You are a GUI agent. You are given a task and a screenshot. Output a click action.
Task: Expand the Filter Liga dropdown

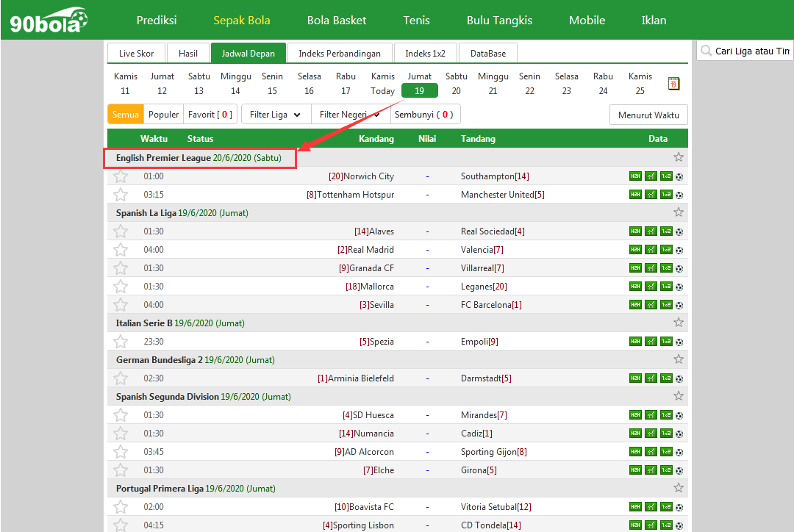click(276, 115)
